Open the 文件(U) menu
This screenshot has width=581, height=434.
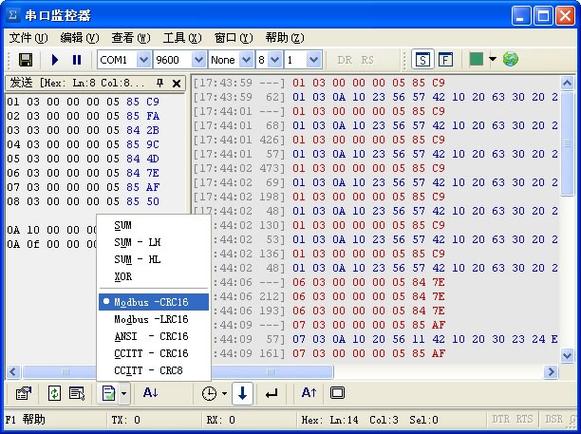point(29,38)
